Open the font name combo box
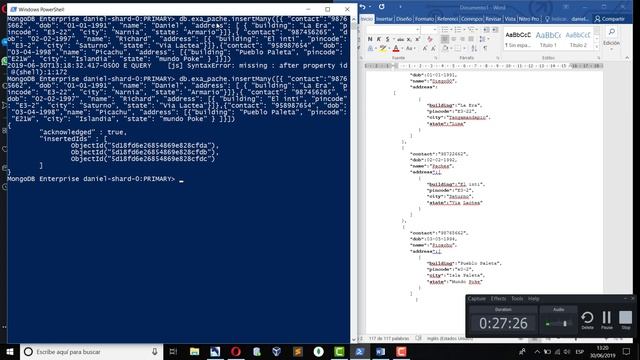Viewport: 640px width, 360px height. point(393,30)
